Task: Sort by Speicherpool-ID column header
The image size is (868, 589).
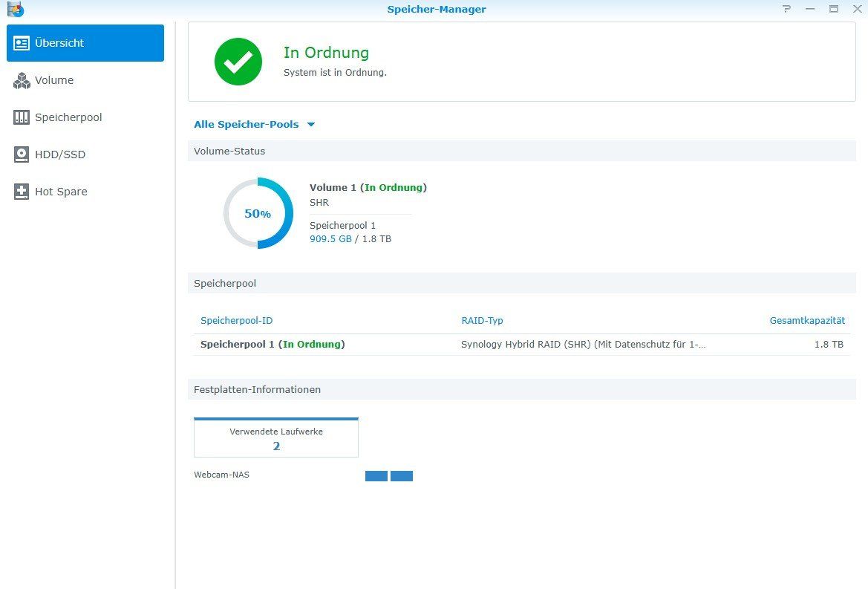Action: coord(236,321)
